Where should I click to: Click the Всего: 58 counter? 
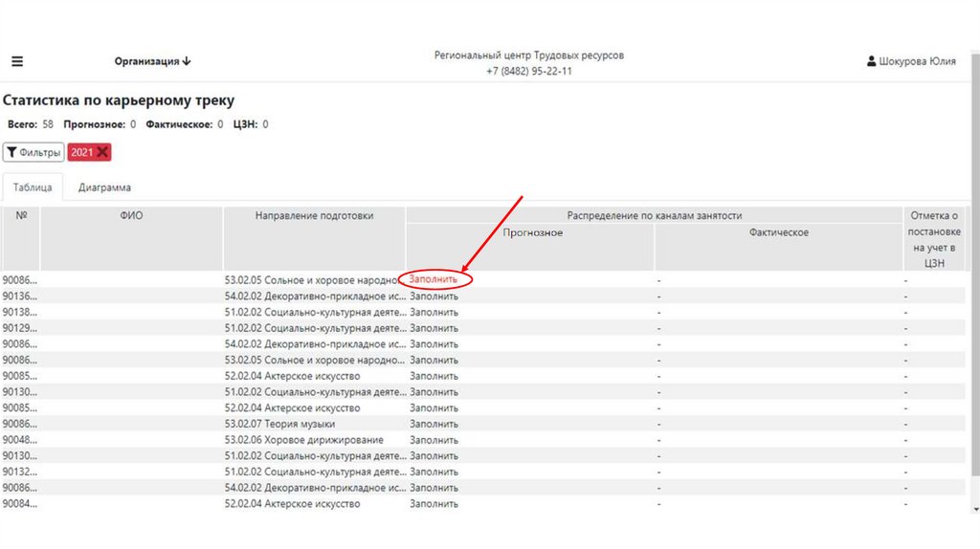point(30,124)
